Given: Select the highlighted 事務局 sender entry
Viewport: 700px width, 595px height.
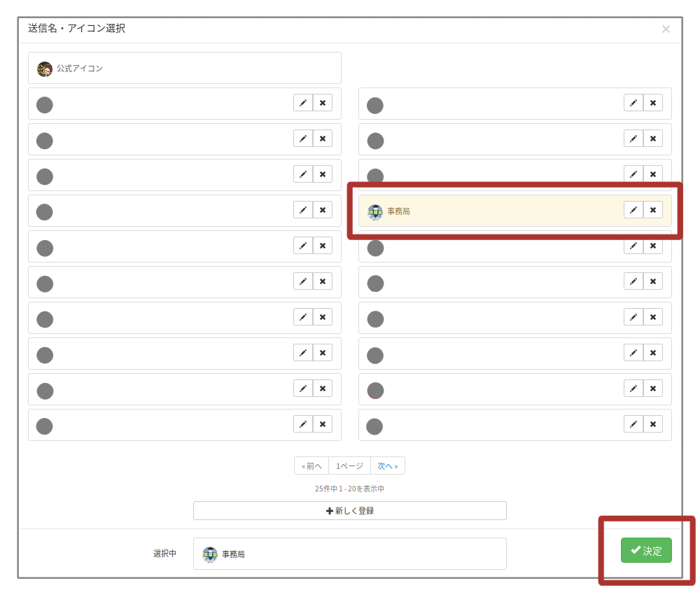Looking at the screenshot, I should point(490,211).
